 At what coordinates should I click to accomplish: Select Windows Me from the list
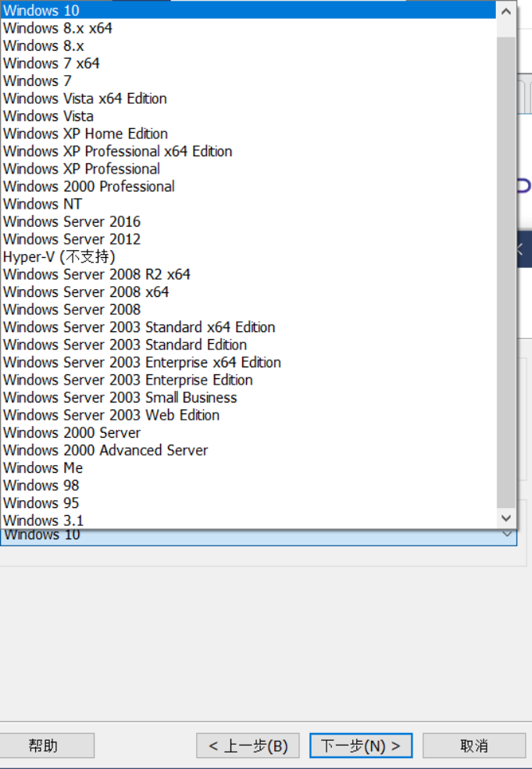point(248,468)
